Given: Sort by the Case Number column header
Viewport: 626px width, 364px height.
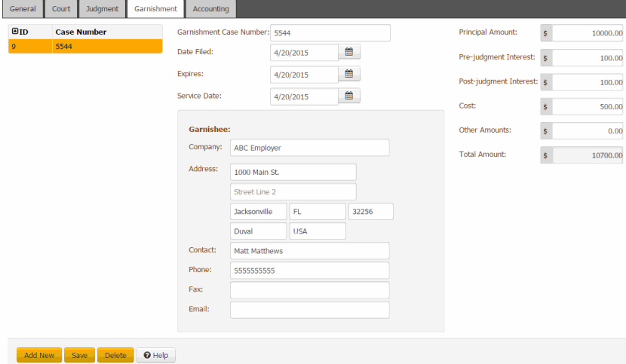Looking at the screenshot, I should (81, 32).
